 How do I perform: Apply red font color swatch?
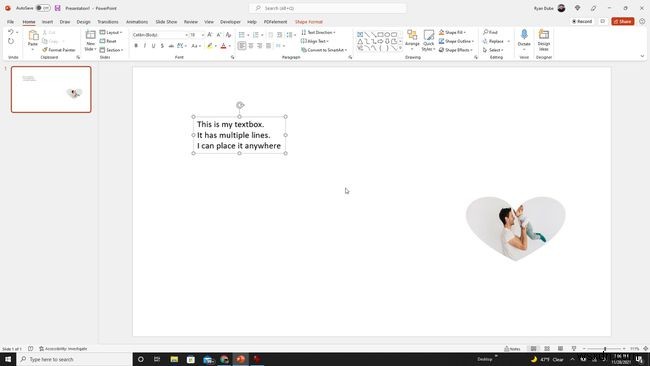[223, 46]
